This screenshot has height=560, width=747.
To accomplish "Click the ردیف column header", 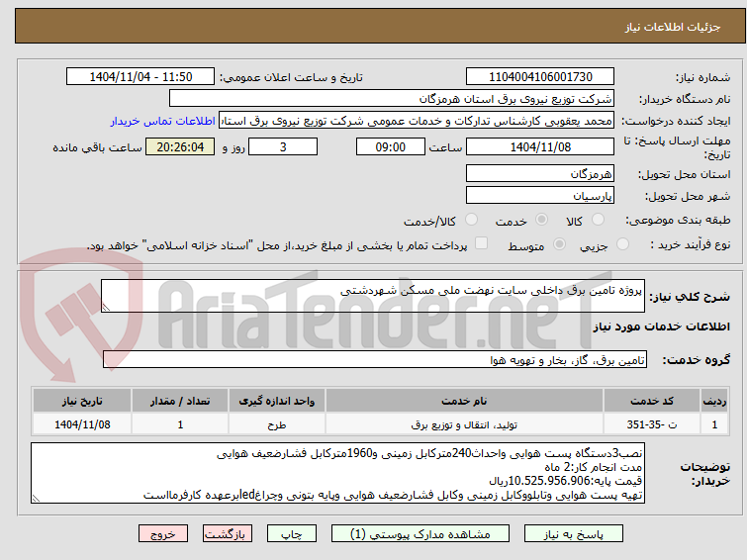I will (714, 401).
